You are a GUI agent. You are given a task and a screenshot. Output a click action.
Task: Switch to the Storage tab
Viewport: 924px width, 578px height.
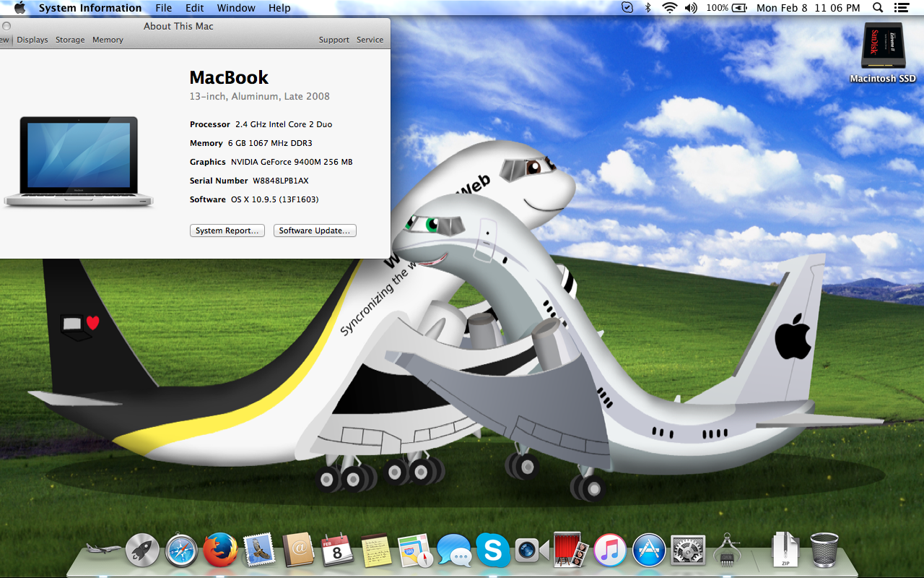[70, 40]
